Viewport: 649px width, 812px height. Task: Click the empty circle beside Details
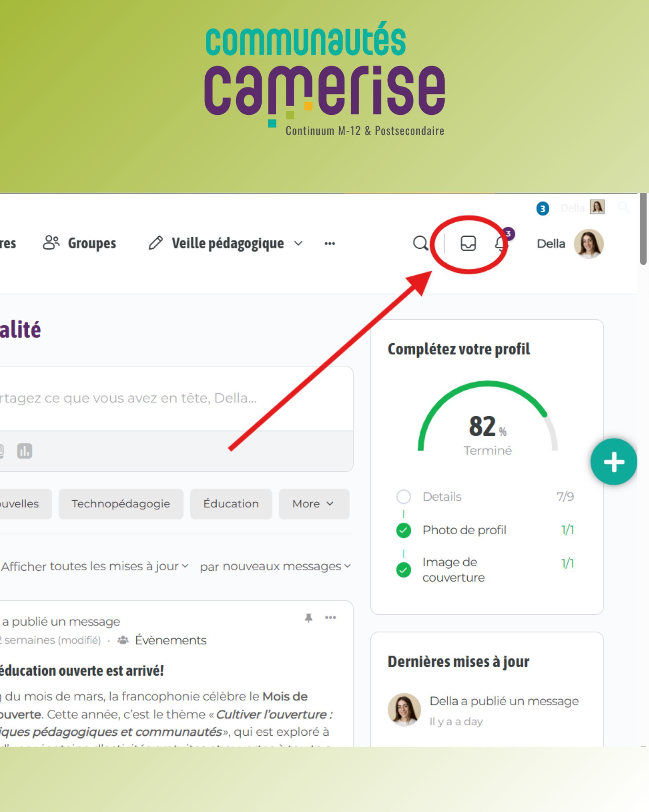coord(403,497)
